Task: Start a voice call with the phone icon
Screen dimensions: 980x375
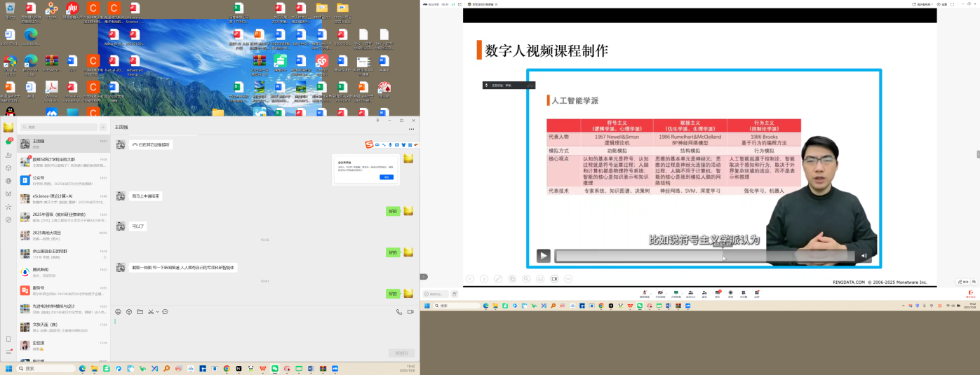Action: 399,312
